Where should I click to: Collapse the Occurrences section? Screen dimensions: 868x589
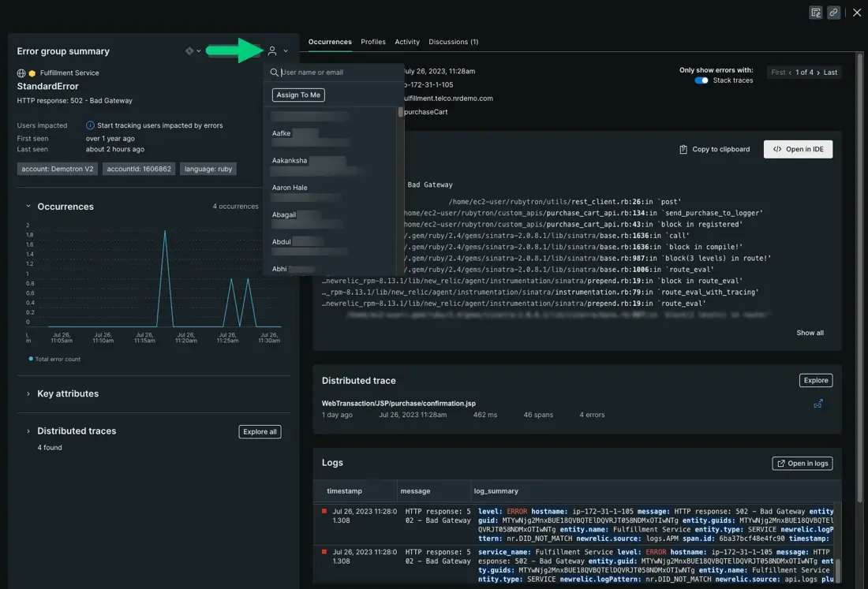(x=28, y=207)
